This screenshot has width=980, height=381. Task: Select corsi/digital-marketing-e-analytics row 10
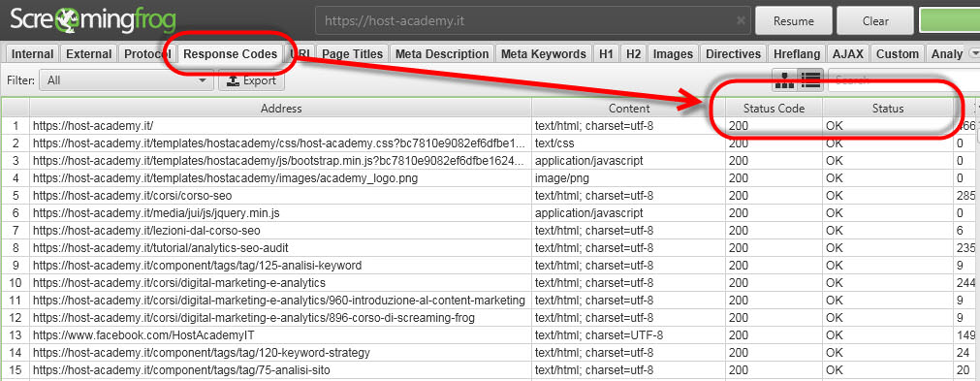coord(281,283)
